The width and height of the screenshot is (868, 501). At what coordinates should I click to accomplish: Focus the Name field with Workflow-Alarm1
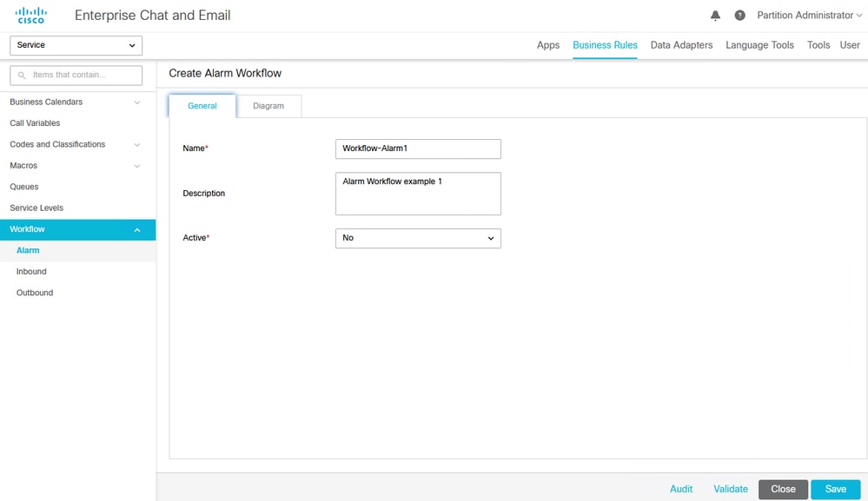418,148
